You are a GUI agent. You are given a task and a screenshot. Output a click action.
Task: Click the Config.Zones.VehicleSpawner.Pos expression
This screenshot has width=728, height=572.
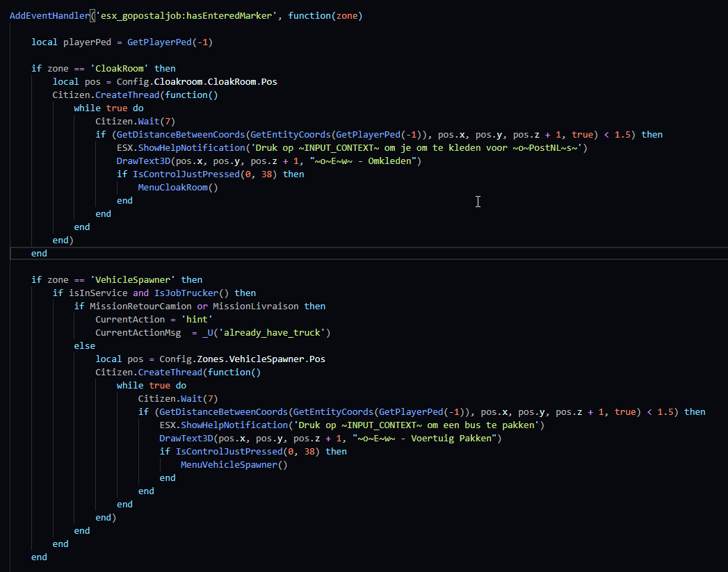click(x=242, y=359)
